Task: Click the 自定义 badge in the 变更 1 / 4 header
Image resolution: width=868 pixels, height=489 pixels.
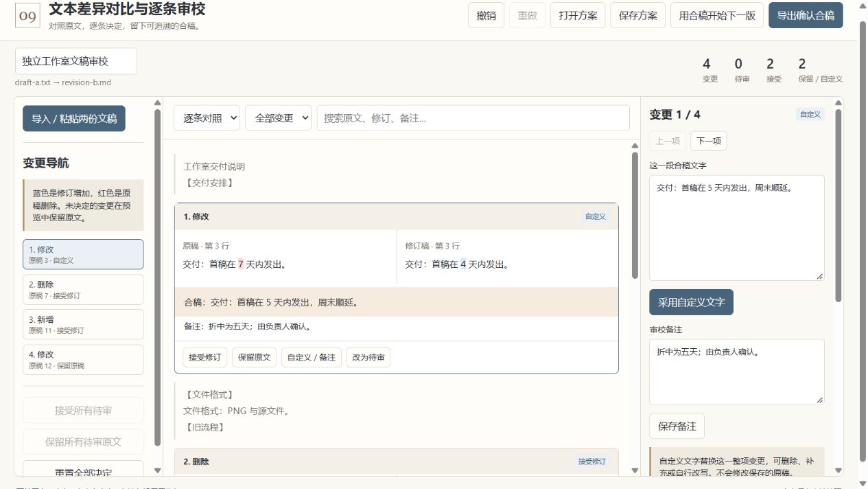Action: click(x=810, y=115)
